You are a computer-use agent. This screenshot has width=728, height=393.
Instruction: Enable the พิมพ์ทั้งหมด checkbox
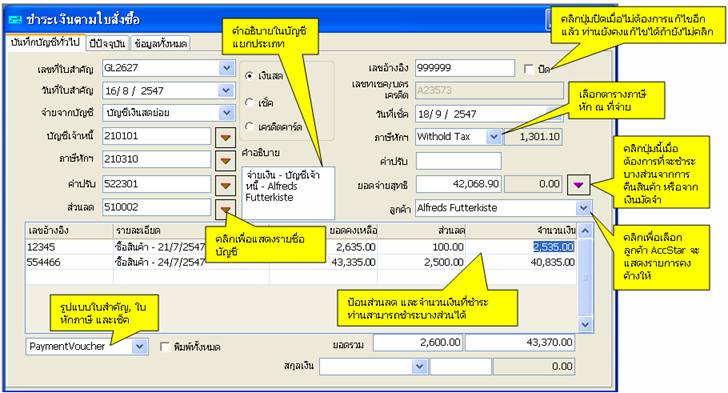164,347
